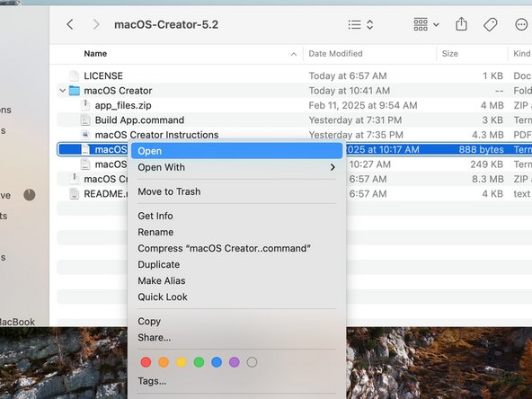Screen dimensions: 532x399
Task: Click the macOS-Creator-5.2 window title
Action: pyautogui.click(x=166, y=24)
